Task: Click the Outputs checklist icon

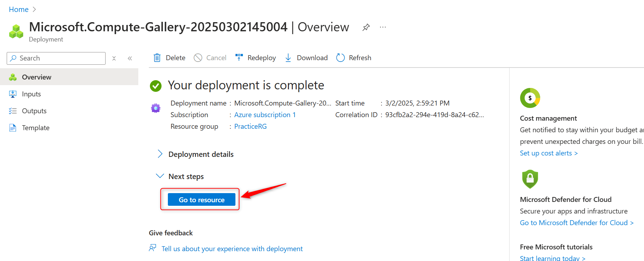Action: tap(13, 111)
